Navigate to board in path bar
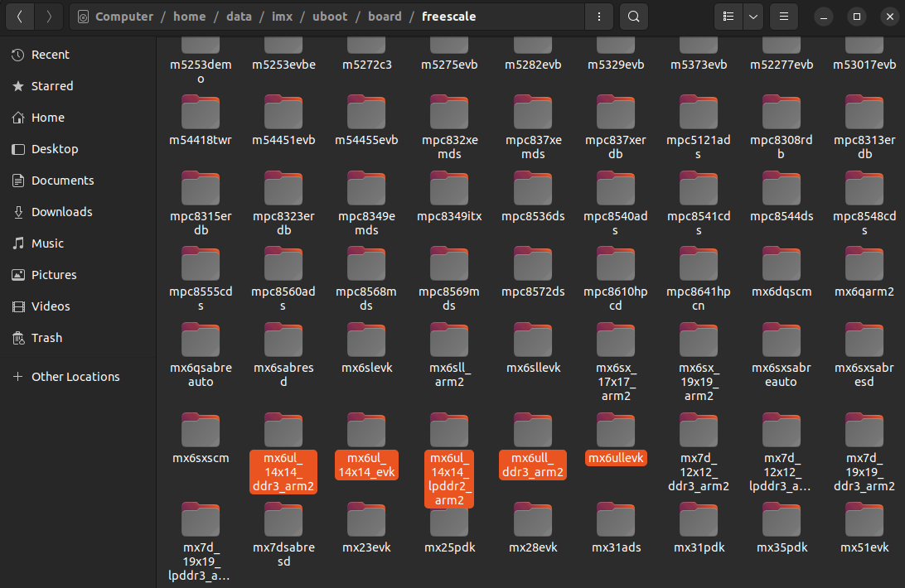 click(x=385, y=17)
